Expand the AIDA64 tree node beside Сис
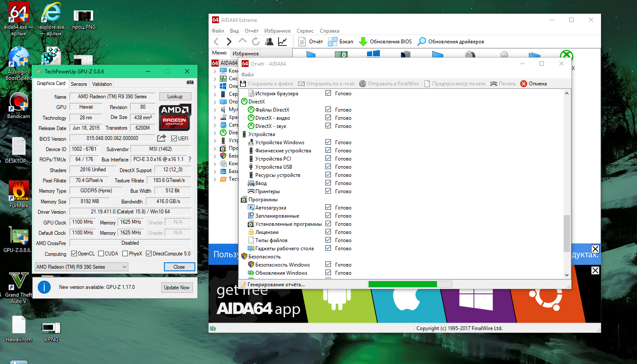The image size is (637, 364). click(215, 79)
